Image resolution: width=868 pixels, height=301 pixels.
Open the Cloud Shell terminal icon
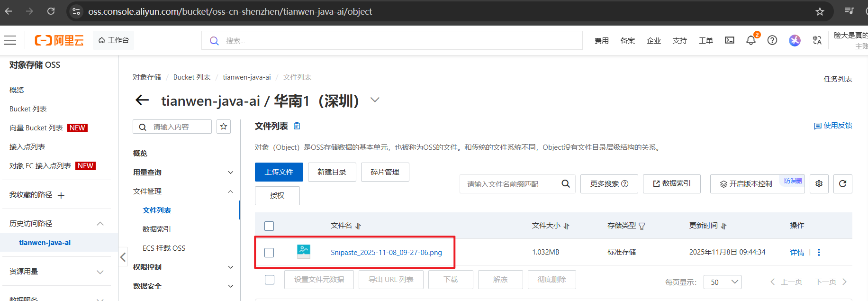point(730,40)
